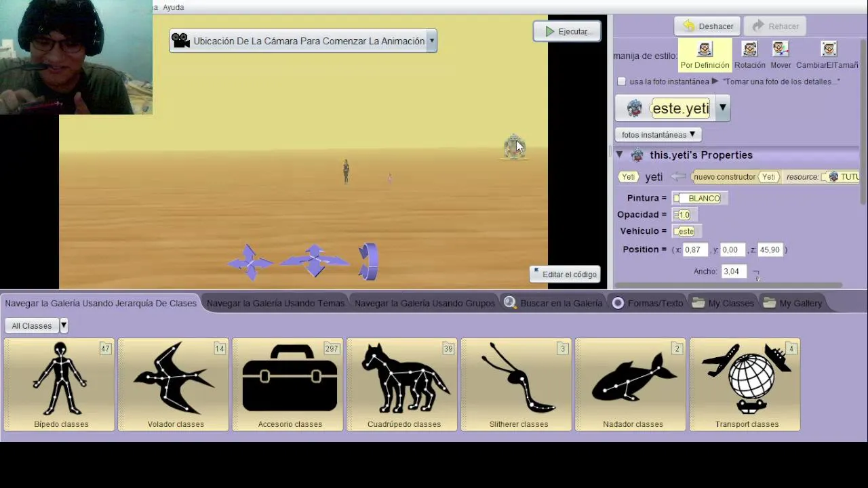
Task: Click the folder icon on My Gallery tab
Action: (x=769, y=303)
